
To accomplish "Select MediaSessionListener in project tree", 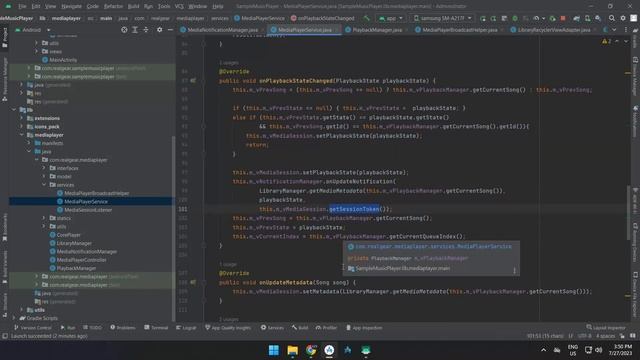I will 88,210.
